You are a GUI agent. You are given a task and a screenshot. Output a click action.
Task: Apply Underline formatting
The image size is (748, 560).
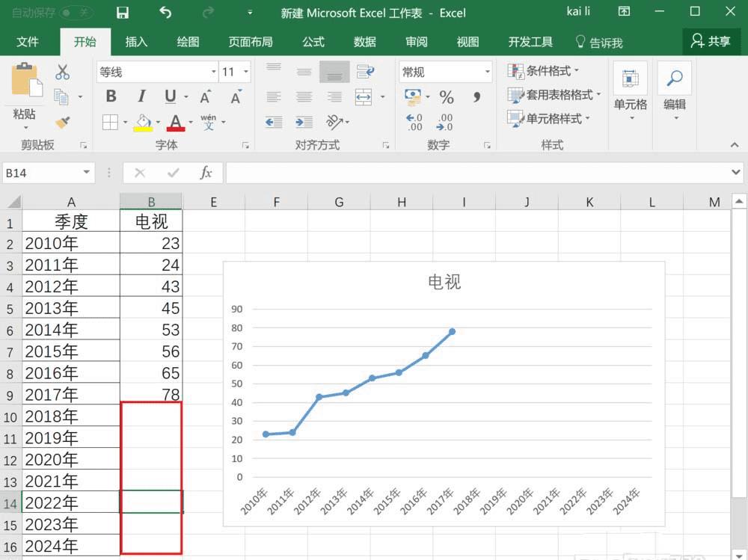[171, 96]
